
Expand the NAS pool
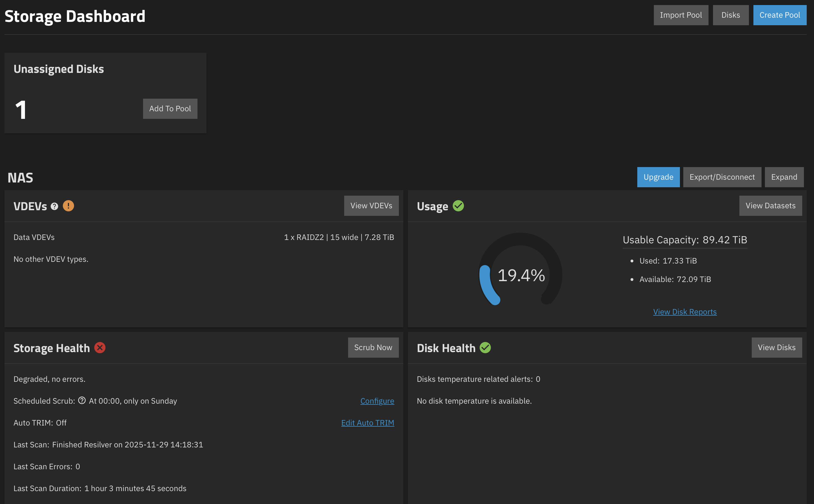click(784, 177)
